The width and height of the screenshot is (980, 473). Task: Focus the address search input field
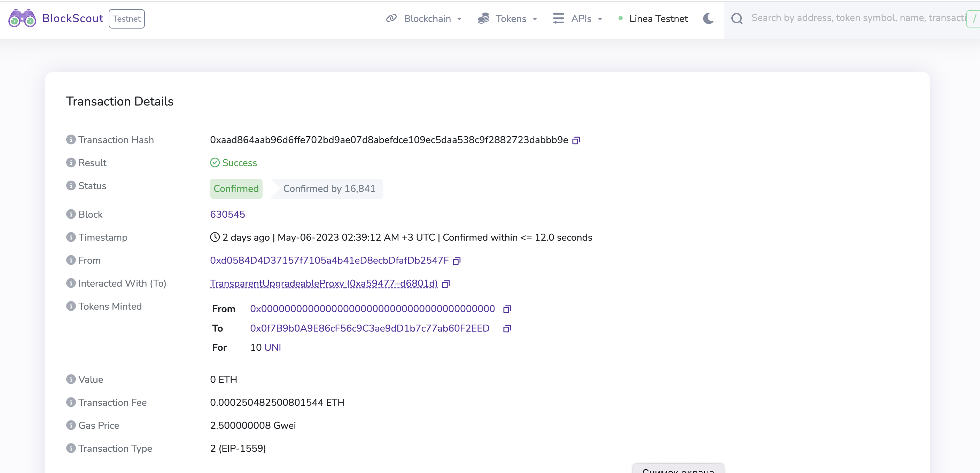click(x=857, y=18)
